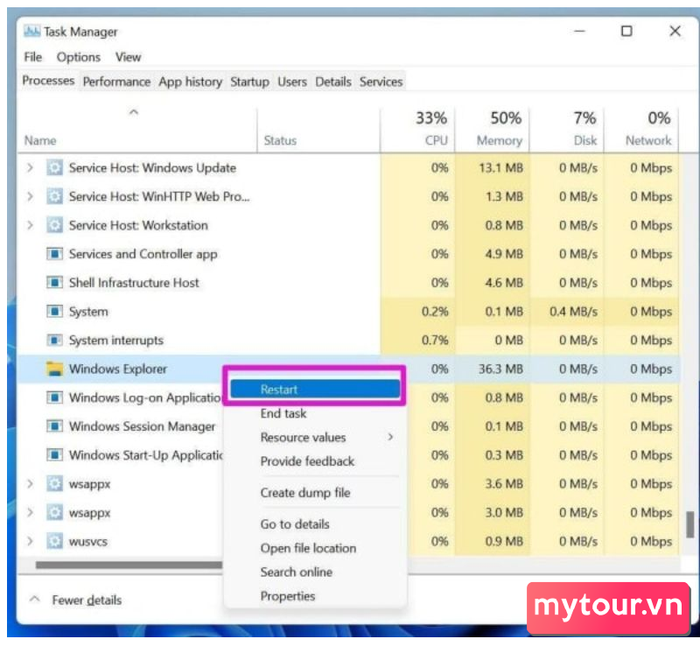
Task: Select the System interrupts process name
Action: [x=116, y=340]
